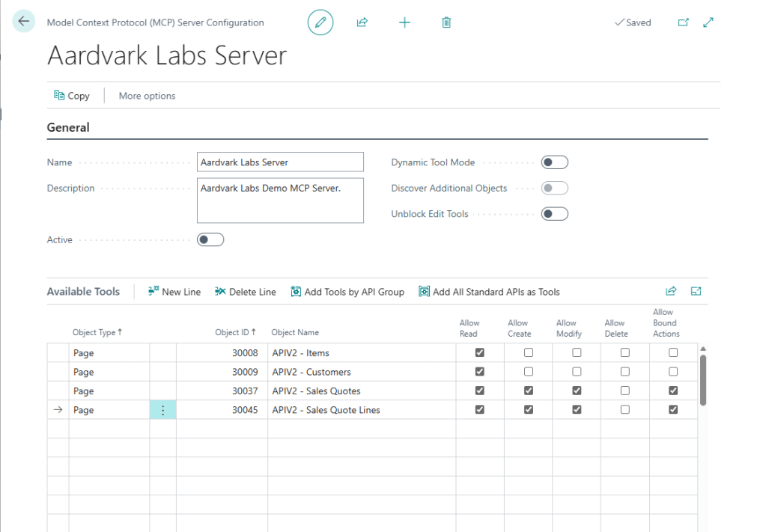Enable the Dynamic Tool Mode toggle
This screenshot has height=532, width=766.
click(555, 162)
